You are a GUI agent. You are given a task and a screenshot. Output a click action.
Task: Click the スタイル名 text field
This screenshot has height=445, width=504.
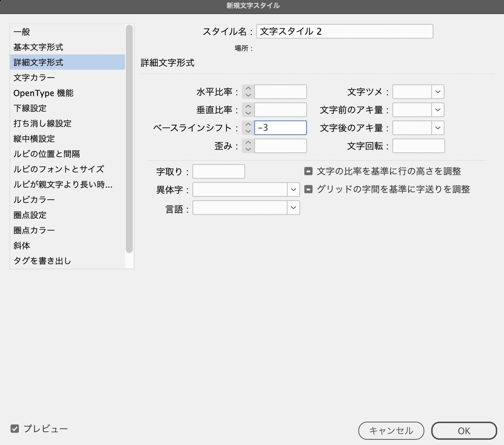pos(344,31)
